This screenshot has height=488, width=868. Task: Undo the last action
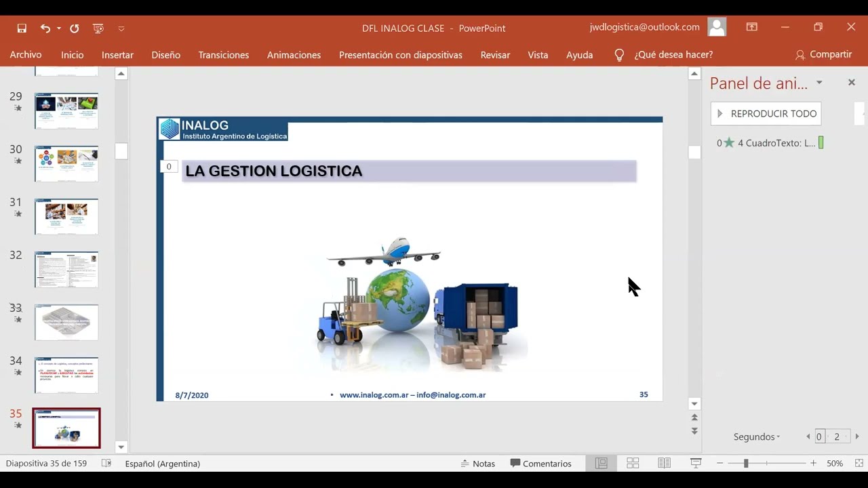click(45, 28)
